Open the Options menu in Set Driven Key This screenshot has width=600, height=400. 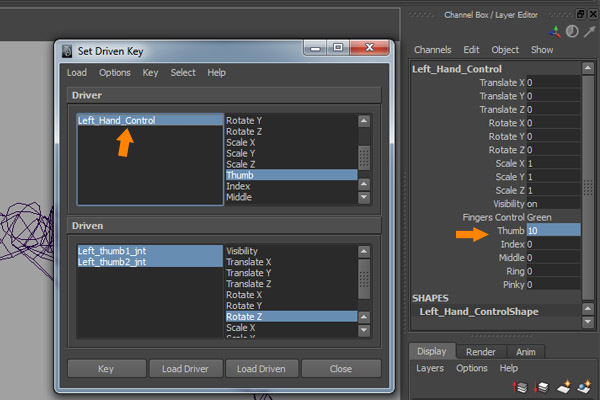pos(115,72)
